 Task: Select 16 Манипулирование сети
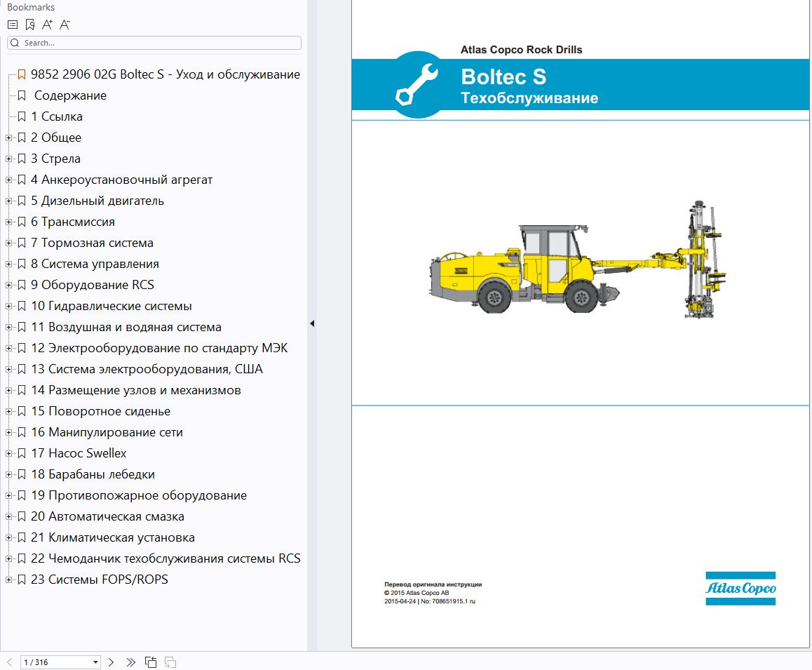point(107,432)
